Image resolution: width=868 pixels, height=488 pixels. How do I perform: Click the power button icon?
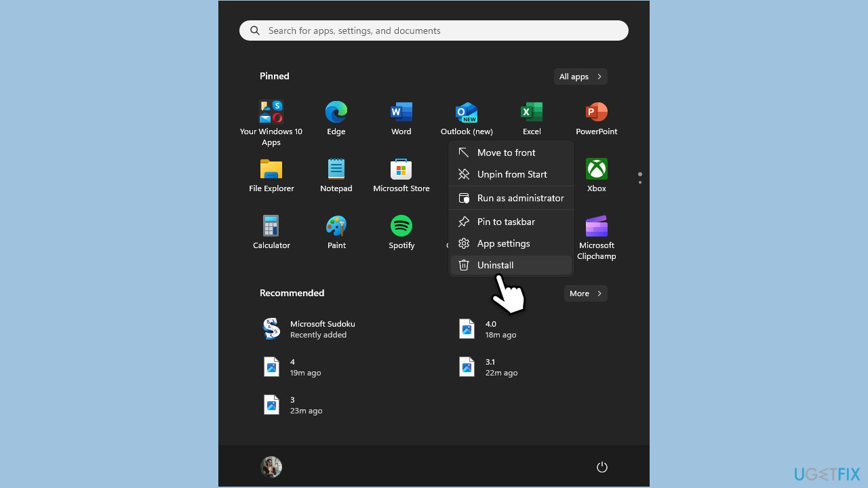[x=601, y=467]
